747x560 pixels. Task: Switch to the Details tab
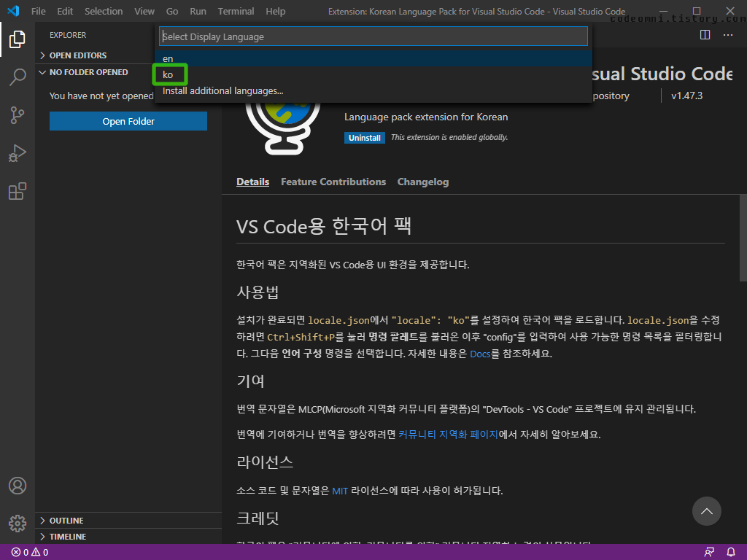[x=252, y=182]
